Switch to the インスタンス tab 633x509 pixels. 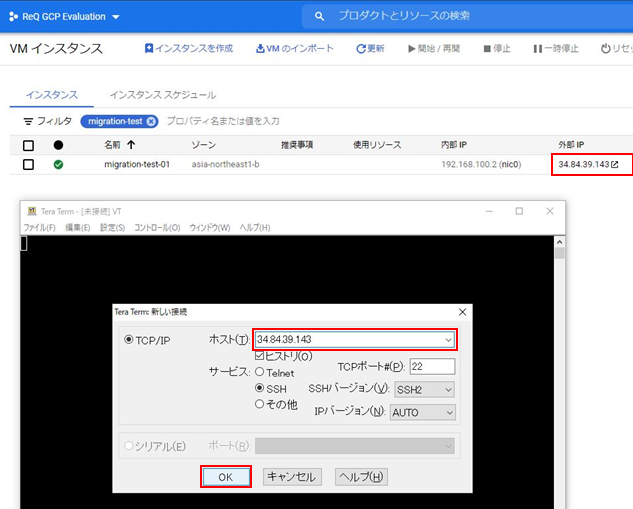52,95
